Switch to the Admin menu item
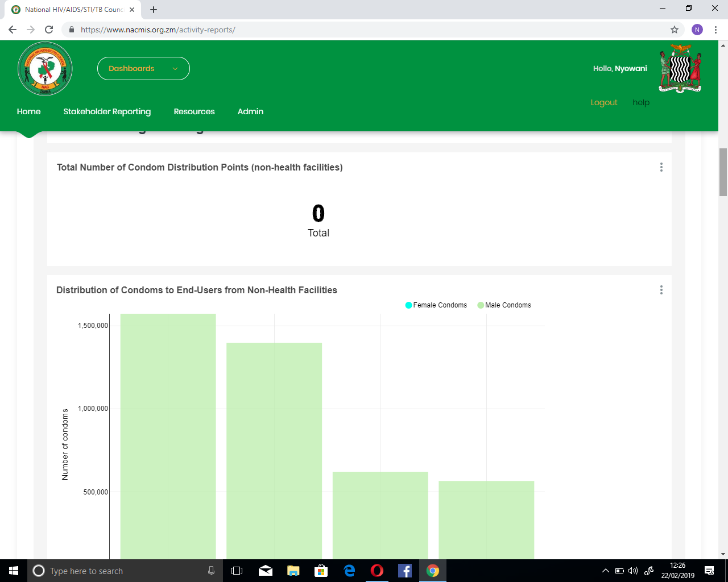The image size is (728, 582). coord(250,111)
